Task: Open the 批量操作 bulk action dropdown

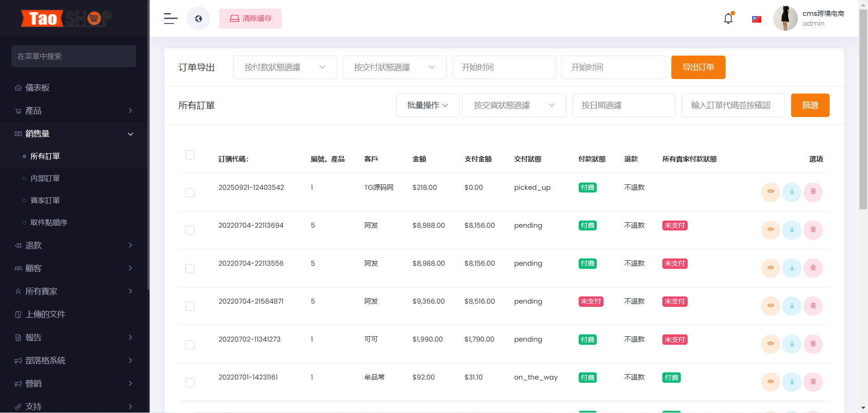Action: coord(427,105)
